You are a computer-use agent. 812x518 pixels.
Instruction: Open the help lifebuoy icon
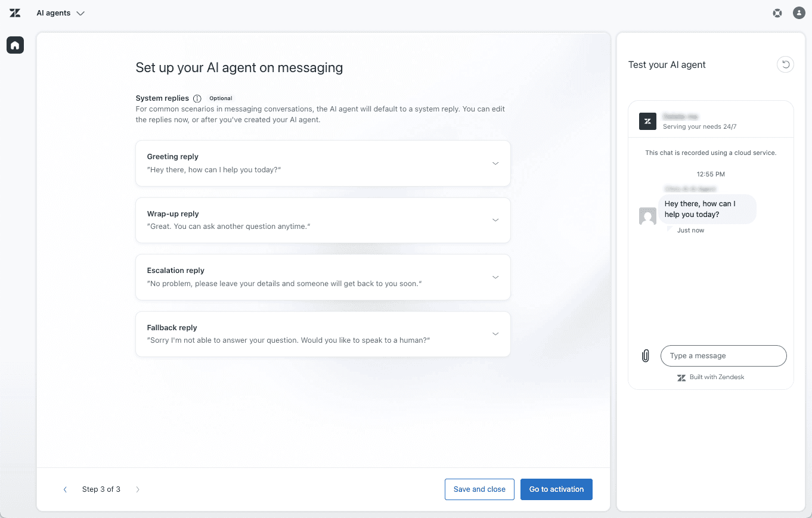[777, 13]
